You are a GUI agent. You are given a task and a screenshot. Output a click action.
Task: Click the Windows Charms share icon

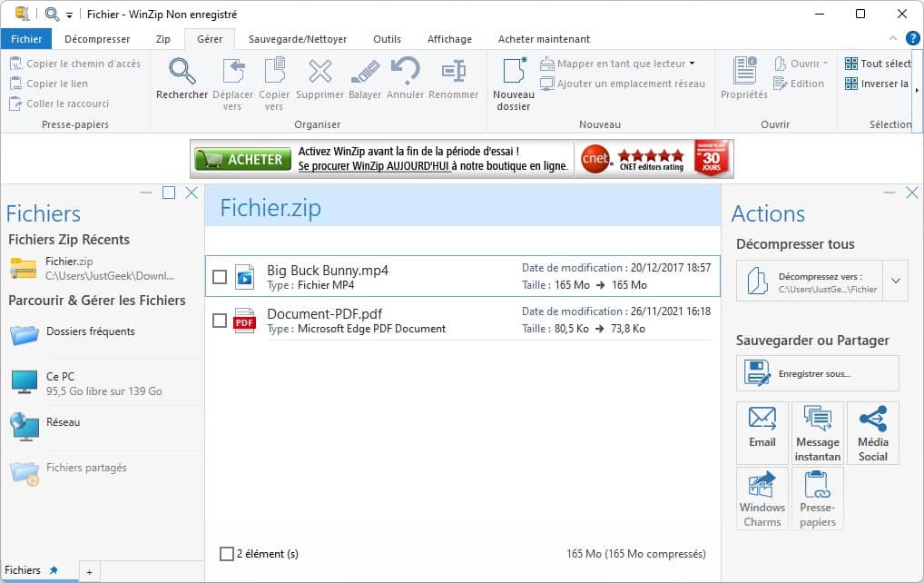coord(762,499)
